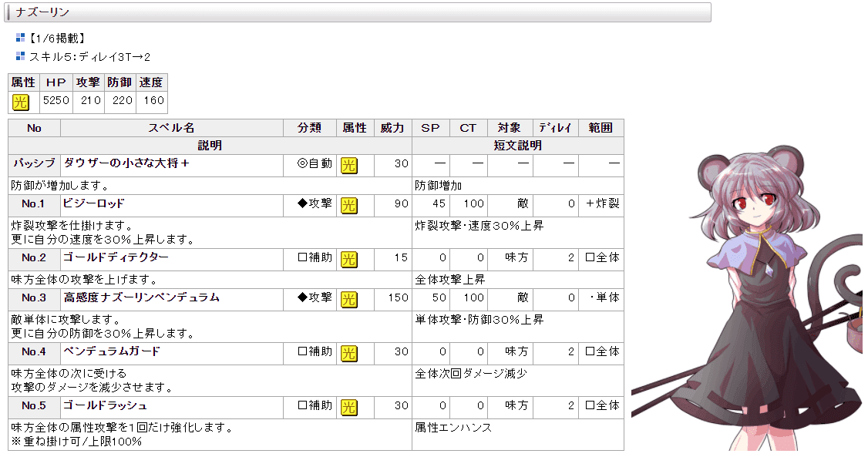Click the スキル5:ディレイ3T→2 text
Image resolution: width=868 pixels, height=457 pixels.
tap(89, 56)
